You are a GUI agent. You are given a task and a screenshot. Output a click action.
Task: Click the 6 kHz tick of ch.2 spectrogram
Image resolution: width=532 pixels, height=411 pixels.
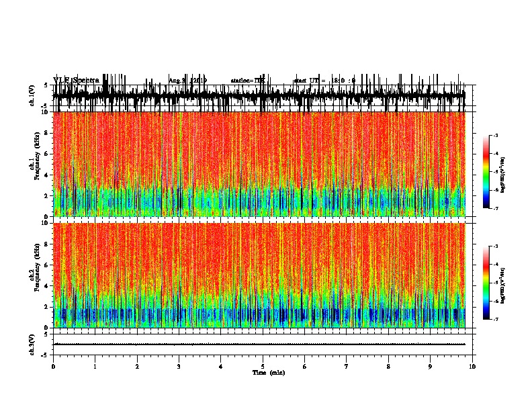point(46,265)
